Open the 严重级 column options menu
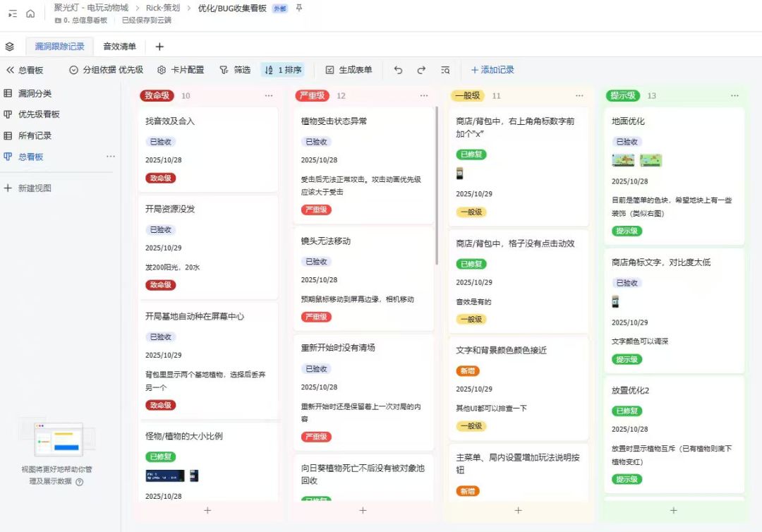Viewport: 762px width, 532px height. [424, 96]
